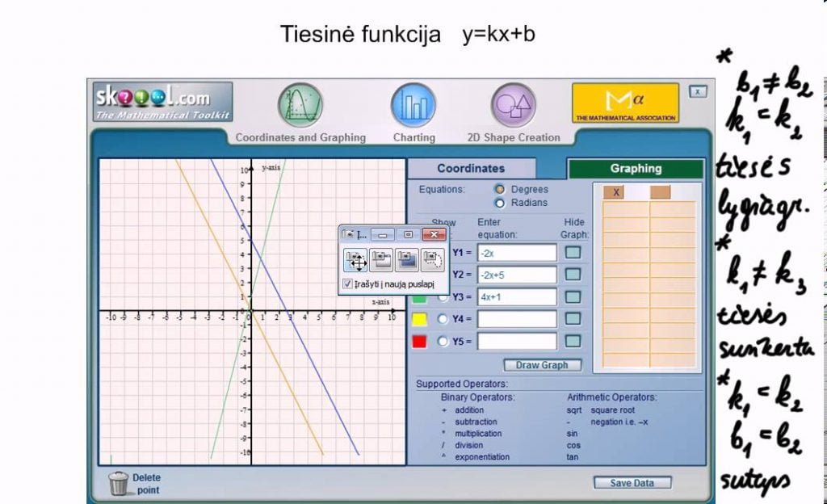Click 'Coordinates and Graphing' label
The width and height of the screenshot is (827, 504).
300,137
